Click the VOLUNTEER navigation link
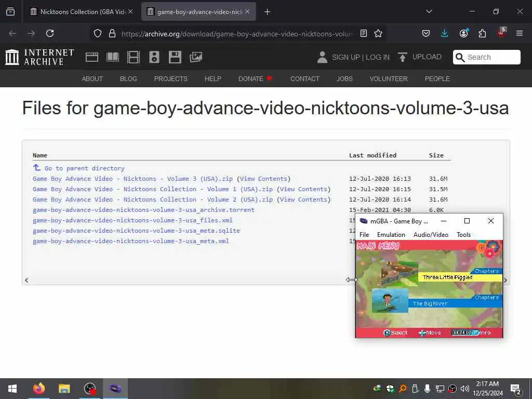Viewport: 532px width, 399px height. [389, 79]
